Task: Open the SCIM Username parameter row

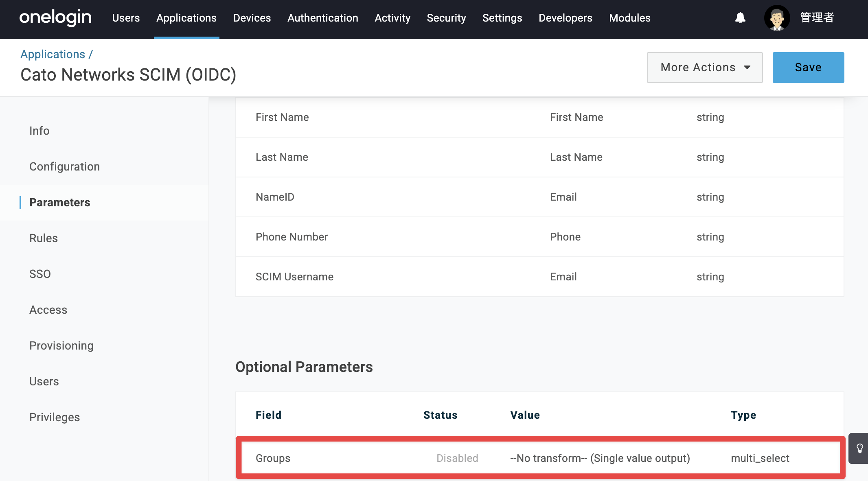Action: point(539,277)
